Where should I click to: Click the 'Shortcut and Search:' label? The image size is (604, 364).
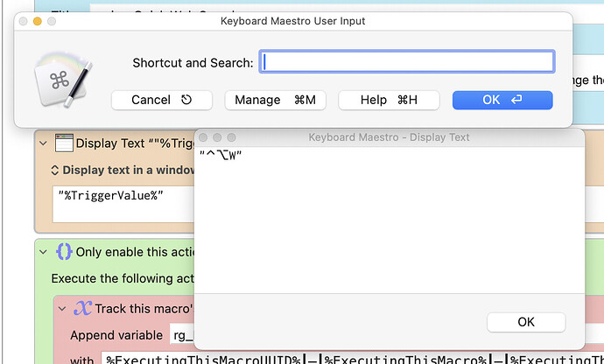click(193, 63)
